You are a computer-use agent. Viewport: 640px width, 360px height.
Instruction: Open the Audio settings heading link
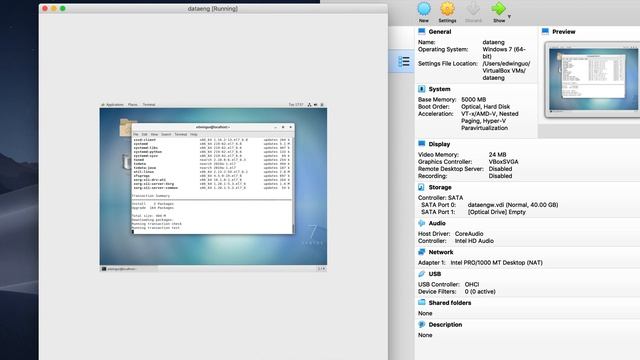(x=437, y=223)
